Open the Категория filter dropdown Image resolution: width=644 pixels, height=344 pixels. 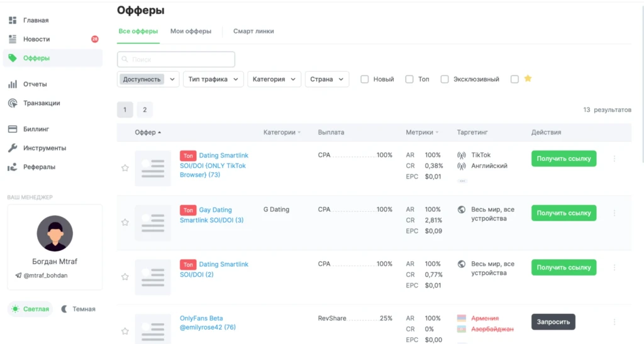click(x=274, y=79)
